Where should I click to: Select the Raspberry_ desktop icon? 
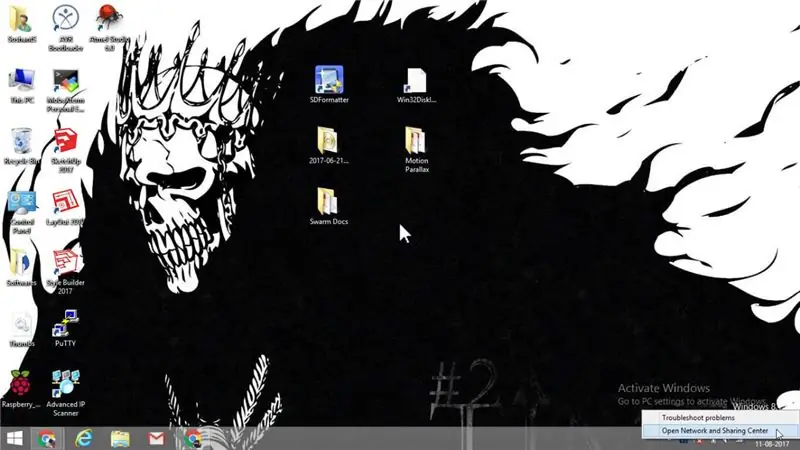[21, 389]
